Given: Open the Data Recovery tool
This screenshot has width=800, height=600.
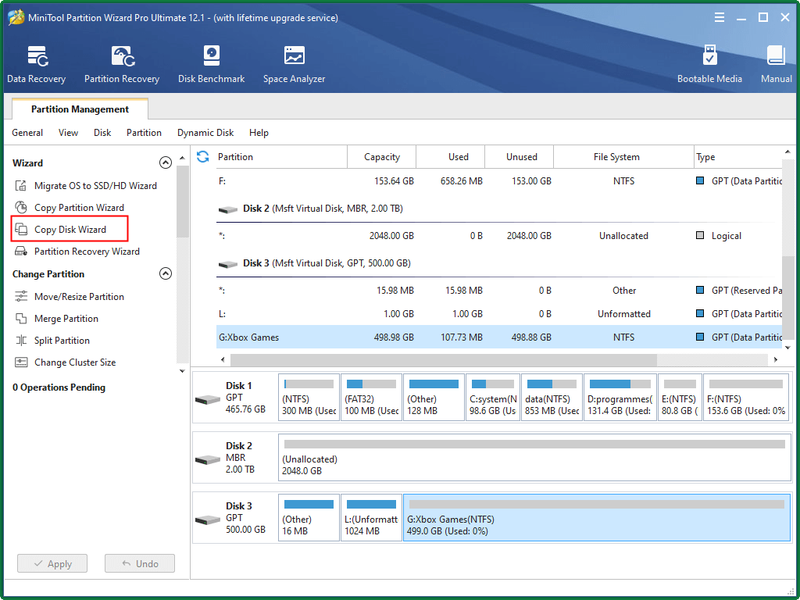Looking at the screenshot, I should pos(36,64).
